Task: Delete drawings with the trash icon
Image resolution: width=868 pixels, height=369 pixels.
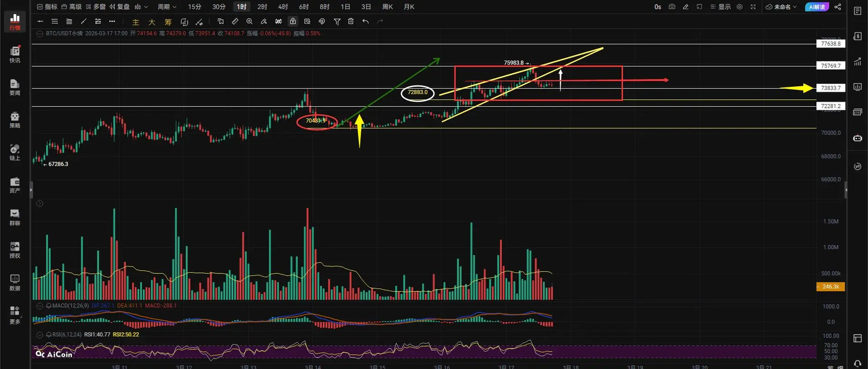Action: [x=351, y=21]
